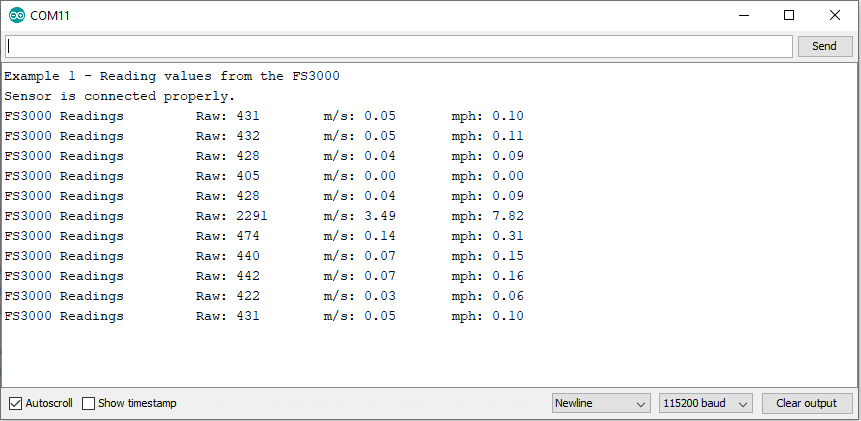Enable the Show timestamp checkbox
Viewport: 861px width, 421px height.
89,403
